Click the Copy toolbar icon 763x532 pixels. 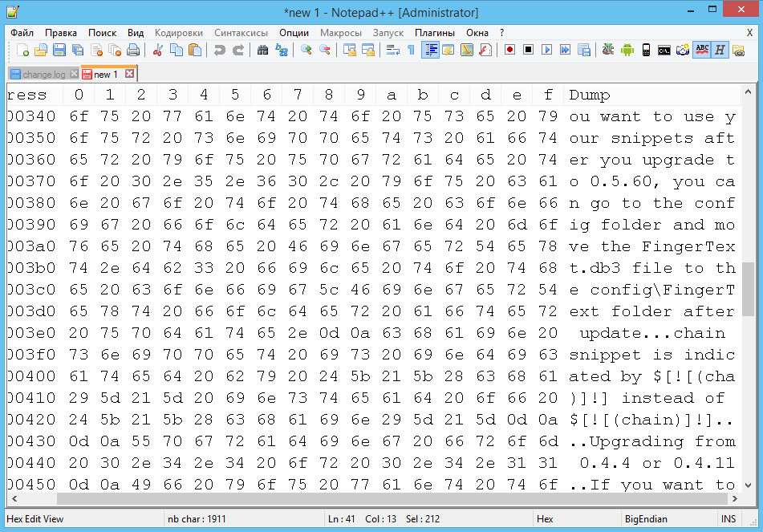click(x=176, y=50)
